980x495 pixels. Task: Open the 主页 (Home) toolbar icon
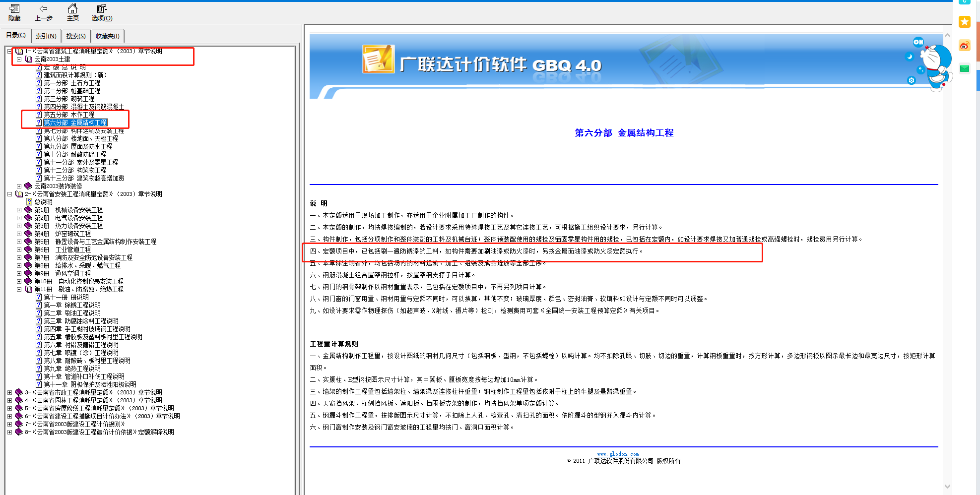click(x=72, y=12)
